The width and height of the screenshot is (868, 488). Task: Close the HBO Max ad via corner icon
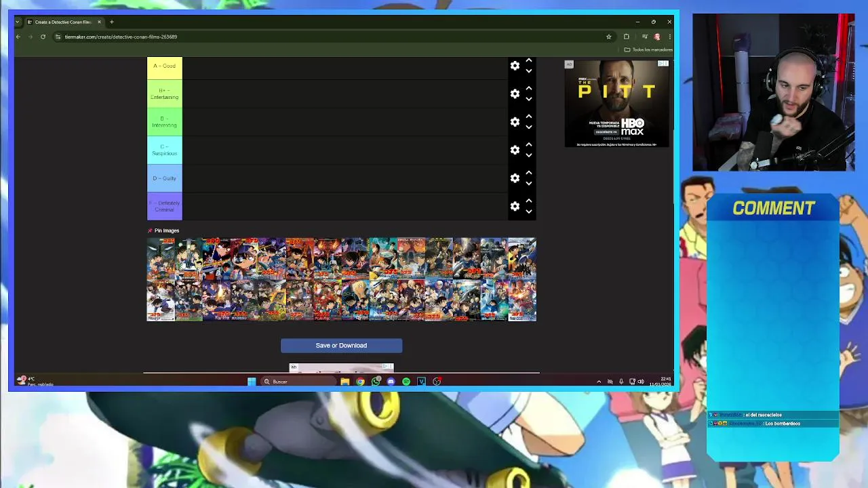[663, 64]
